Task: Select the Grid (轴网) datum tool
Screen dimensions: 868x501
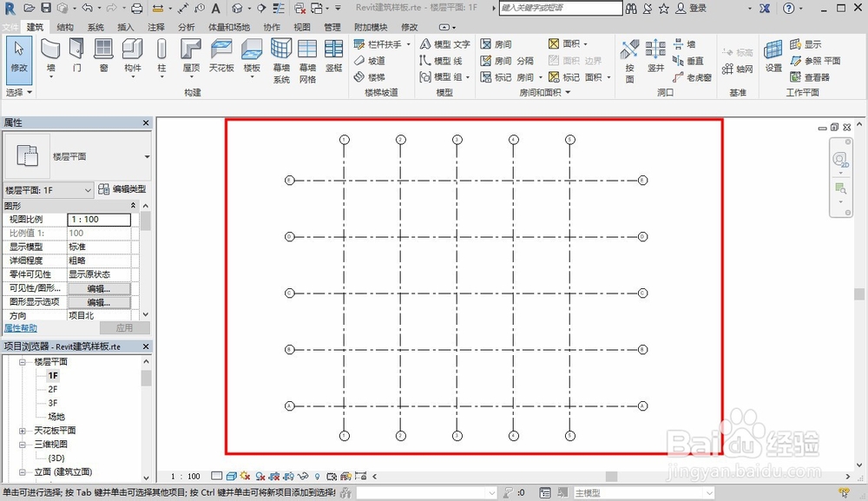Action: pos(737,69)
